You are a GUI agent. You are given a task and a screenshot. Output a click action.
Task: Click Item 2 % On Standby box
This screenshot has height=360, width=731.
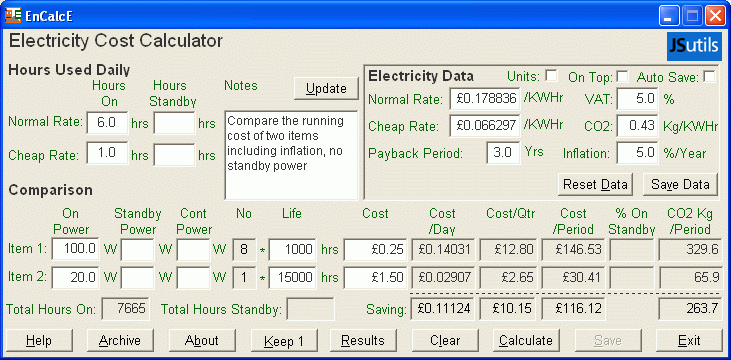632,277
